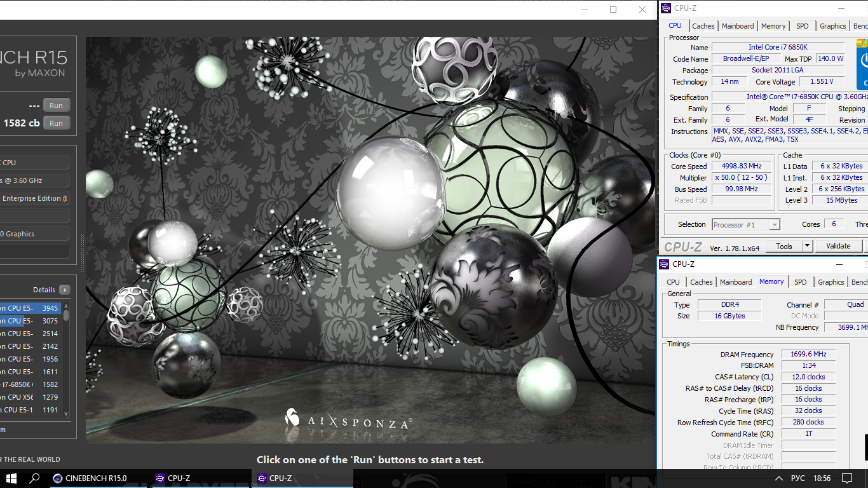Open Mainboard tab in upper CPU-Z window
Screen dimensions: 868x488
(738, 26)
